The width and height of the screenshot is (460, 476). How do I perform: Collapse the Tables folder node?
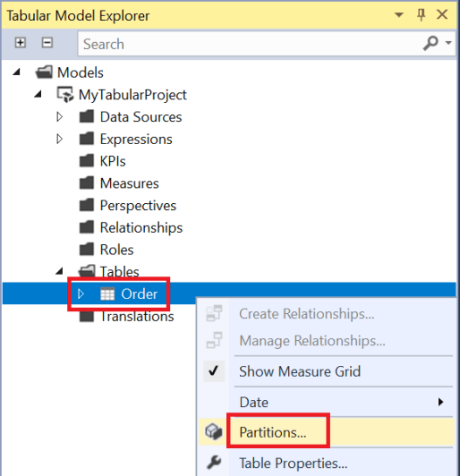coord(59,271)
